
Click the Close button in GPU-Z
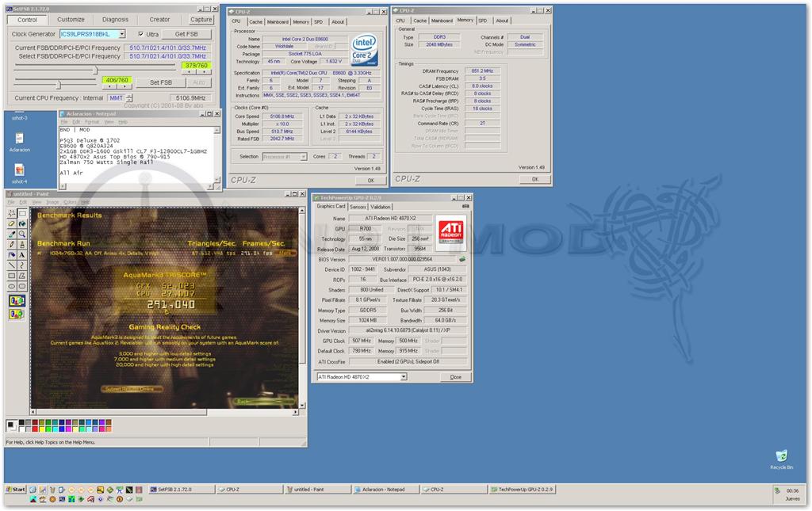coord(456,377)
